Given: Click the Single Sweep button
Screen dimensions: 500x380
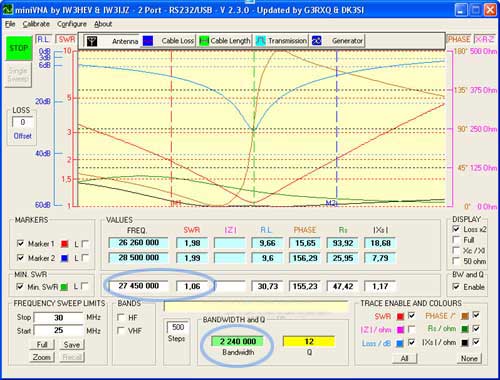Looking at the screenshot, I should [x=18, y=75].
